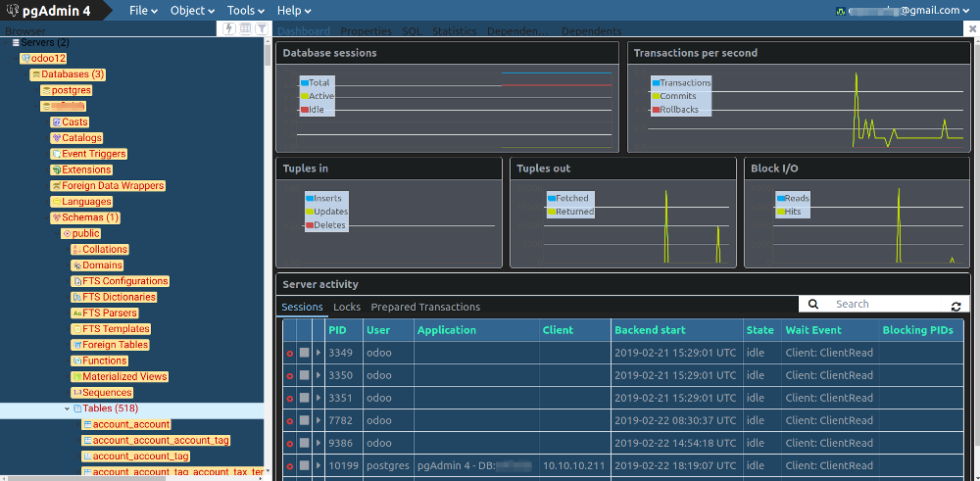
Task: Terminate session with PID 3351
Action: point(289,398)
